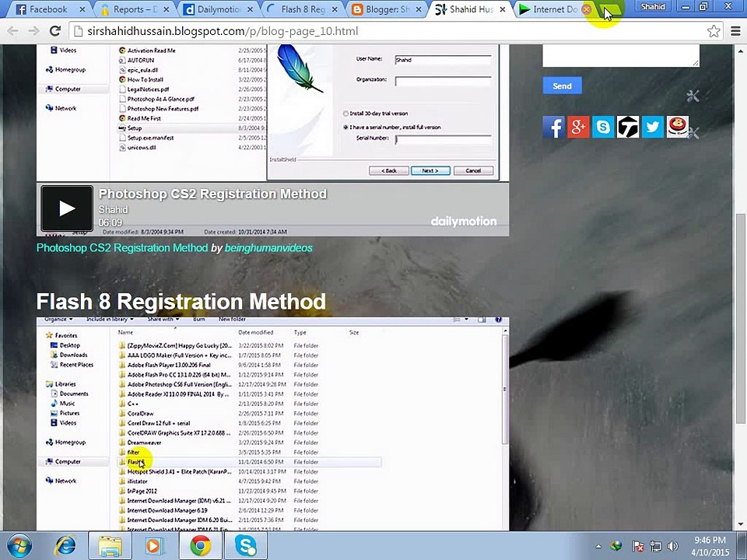Viewport: 747px width, 560px height.
Task: Click the Flash 8 video thumbnail
Action: coord(272,423)
